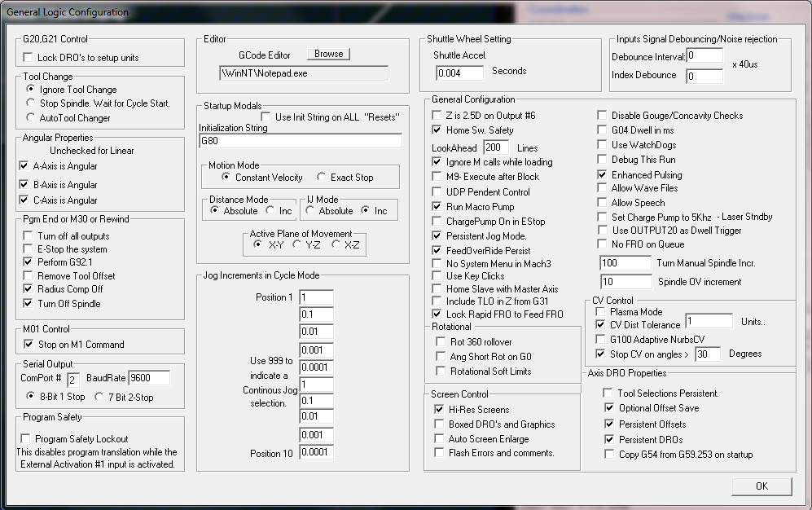
Task: Check Z is 2.5D on Output #6
Action: (x=437, y=115)
